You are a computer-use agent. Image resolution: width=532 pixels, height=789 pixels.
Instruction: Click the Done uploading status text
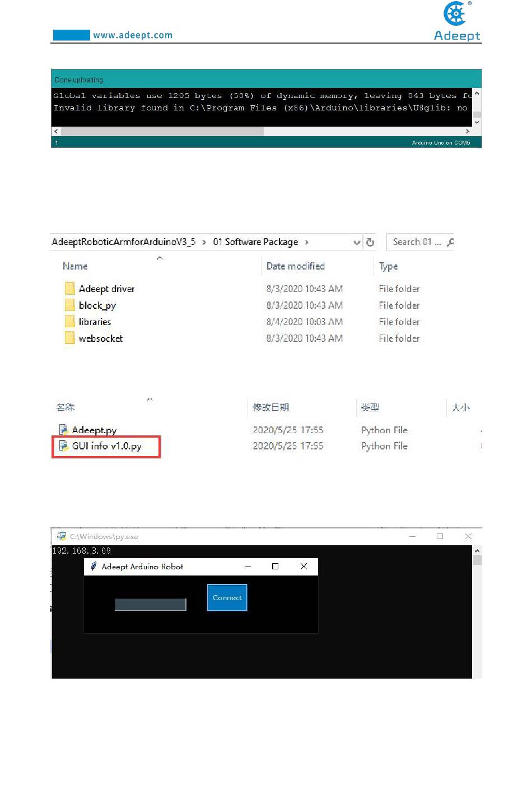tap(80, 80)
